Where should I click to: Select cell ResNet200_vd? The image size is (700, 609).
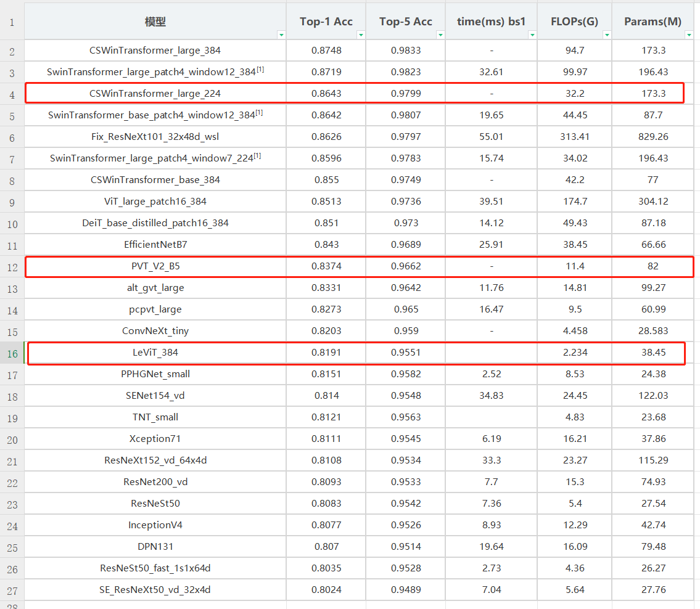click(x=155, y=482)
